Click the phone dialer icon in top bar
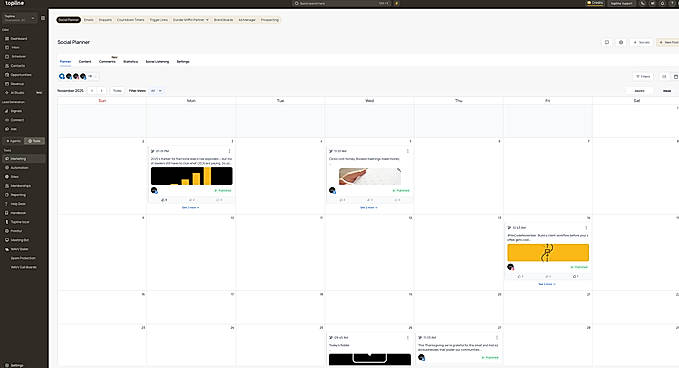The width and height of the screenshot is (679, 368). pos(643,3)
